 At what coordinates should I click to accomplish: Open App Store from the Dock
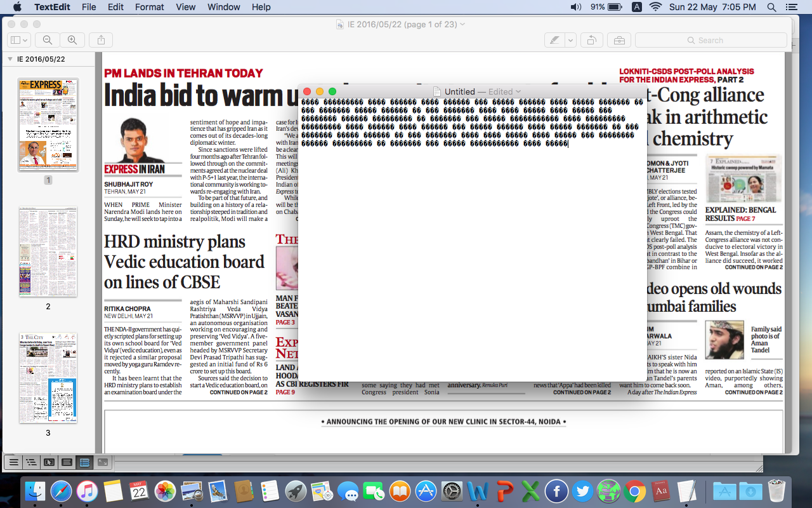[426, 491]
